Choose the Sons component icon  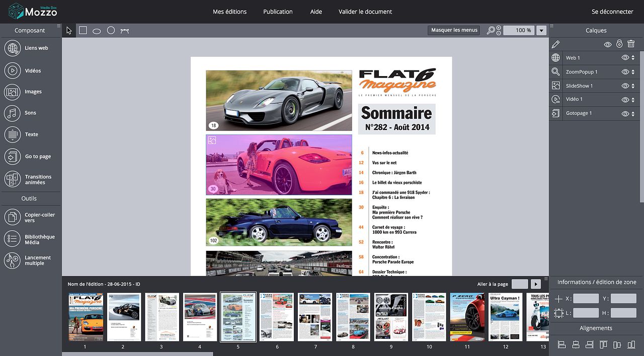(13, 113)
